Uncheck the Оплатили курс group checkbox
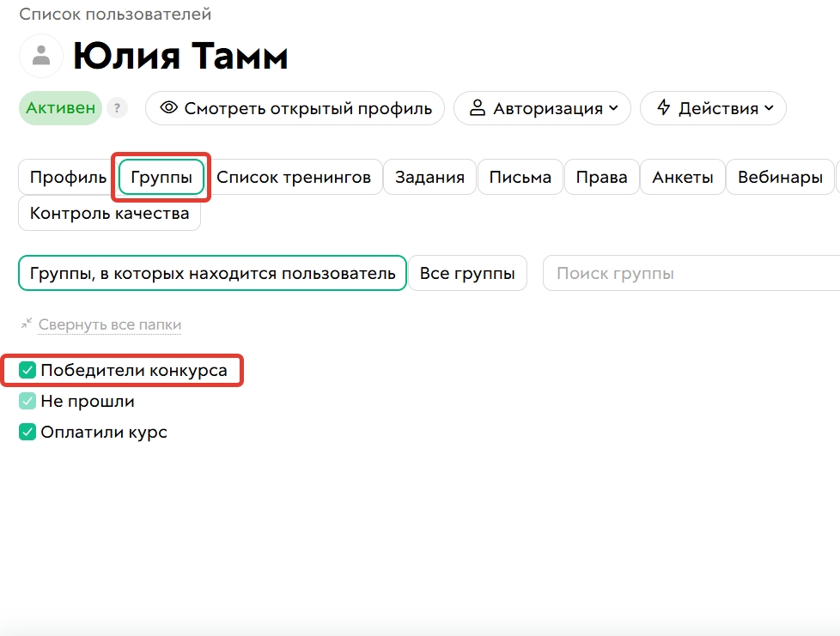This screenshot has height=636, width=840. click(x=27, y=432)
